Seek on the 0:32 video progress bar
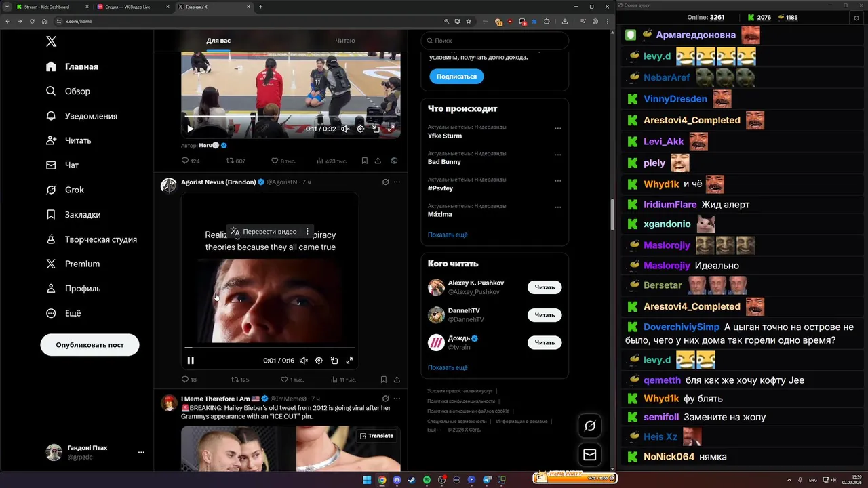This screenshot has width=868, height=488. [291, 117]
